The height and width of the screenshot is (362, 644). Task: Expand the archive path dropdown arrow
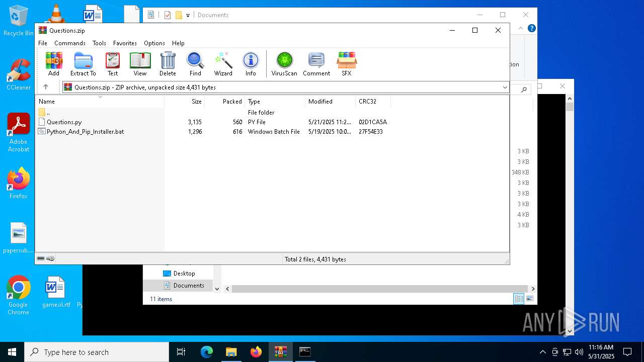tap(505, 87)
